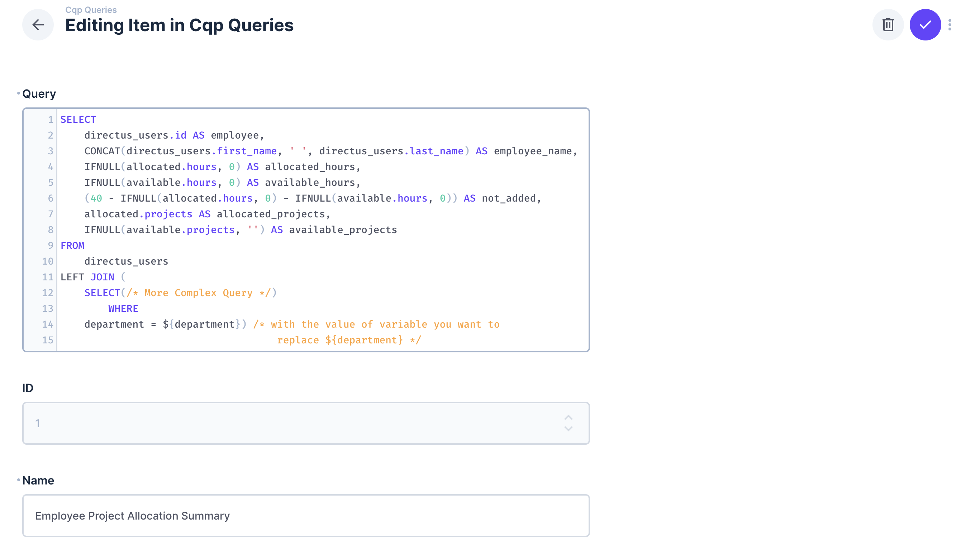
Task: Click the Name input field
Action: tap(306, 515)
